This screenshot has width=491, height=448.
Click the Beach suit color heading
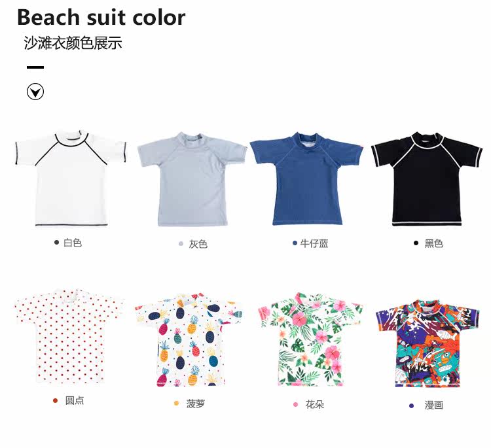[x=101, y=18]
